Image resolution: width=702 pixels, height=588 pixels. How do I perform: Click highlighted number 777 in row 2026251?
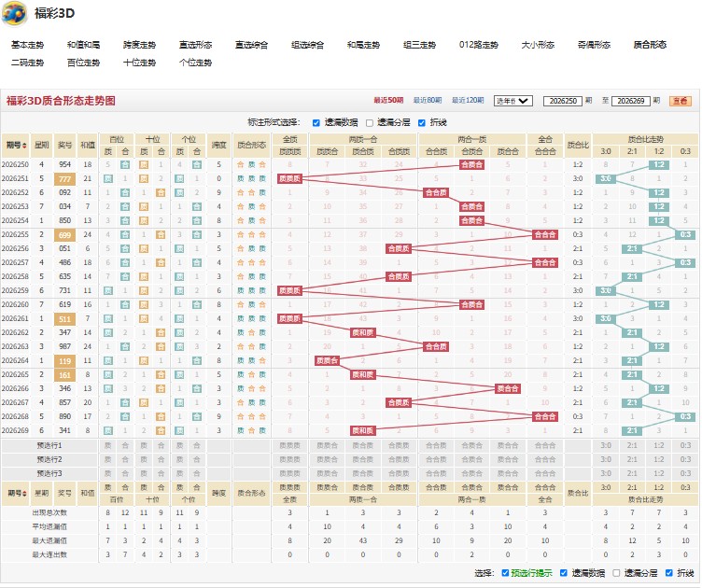[x=65, y=179]
